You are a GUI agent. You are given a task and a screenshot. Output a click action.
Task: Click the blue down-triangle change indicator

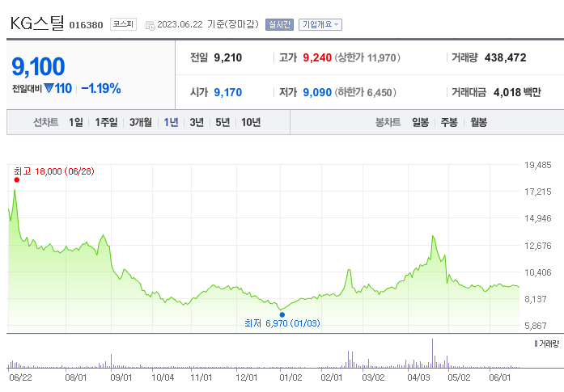pos(49,88)
